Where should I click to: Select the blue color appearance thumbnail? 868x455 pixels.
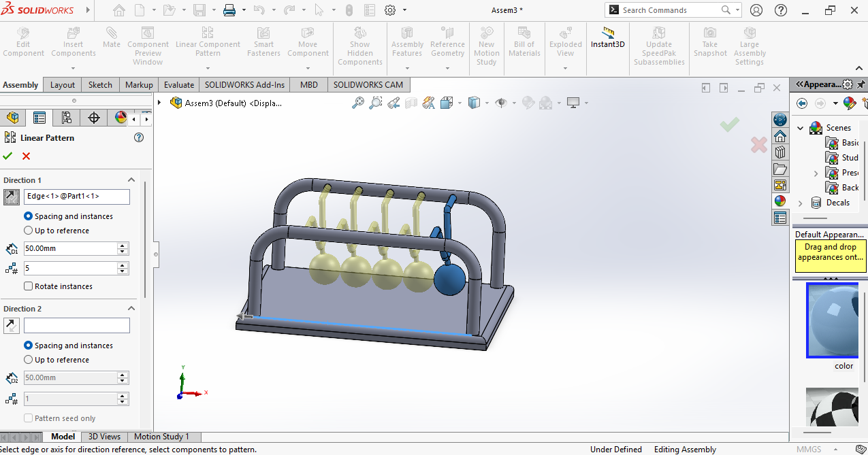click(832, 320)
